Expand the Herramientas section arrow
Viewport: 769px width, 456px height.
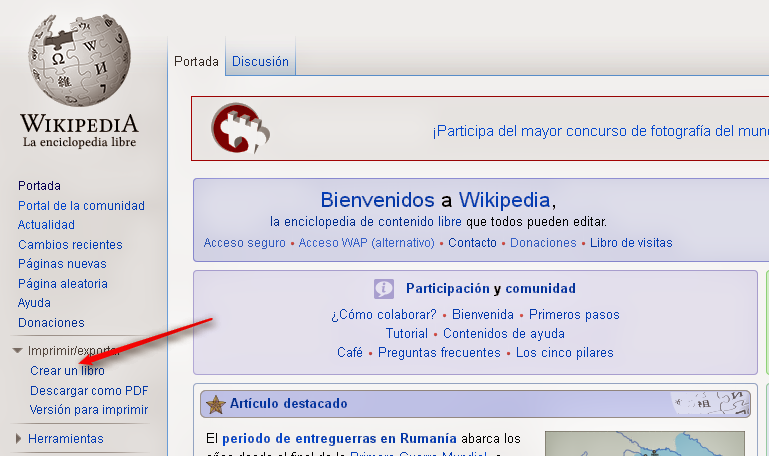(18, 438)
